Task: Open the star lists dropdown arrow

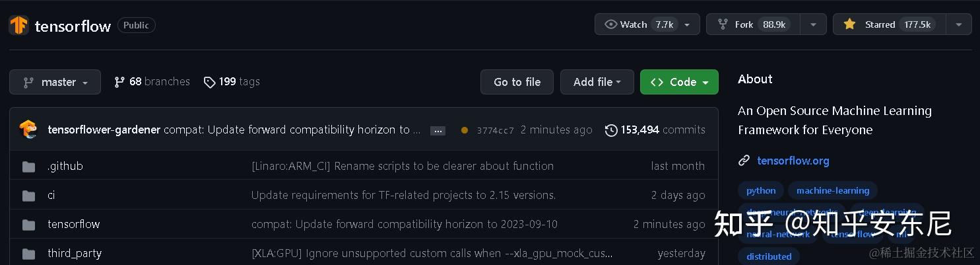Action: pyautogui.click(x=958, y=24)
